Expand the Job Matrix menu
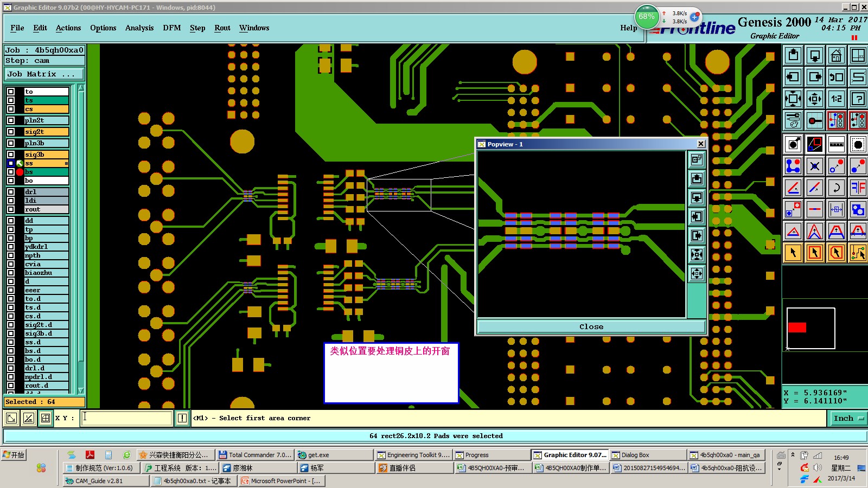Image resolution: width=868 pixels, height=488 pixels. point(44,74)
